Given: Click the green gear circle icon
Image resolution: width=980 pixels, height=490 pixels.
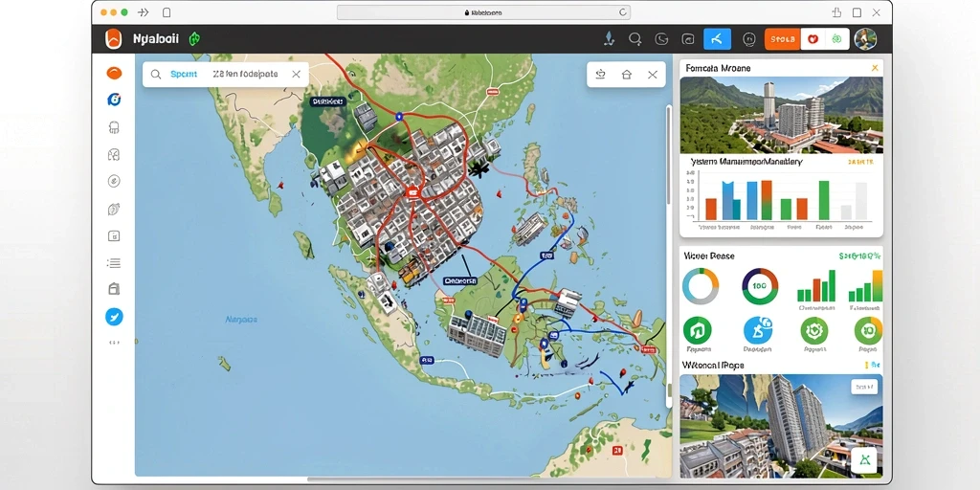Looking at the screenshot, I should pos(814,330).
